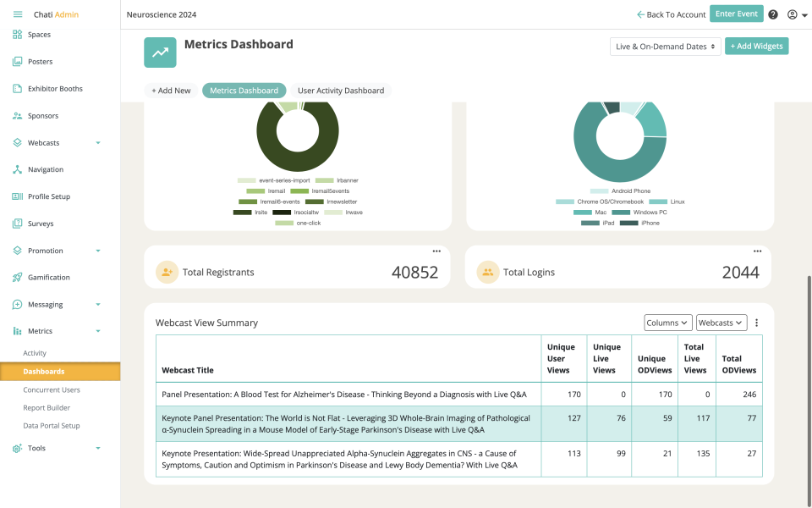Image resolution: width=812 pixels, height=508 pixels.
Task: Click the Tools gear icon
Action: click(x=18, y=449)
